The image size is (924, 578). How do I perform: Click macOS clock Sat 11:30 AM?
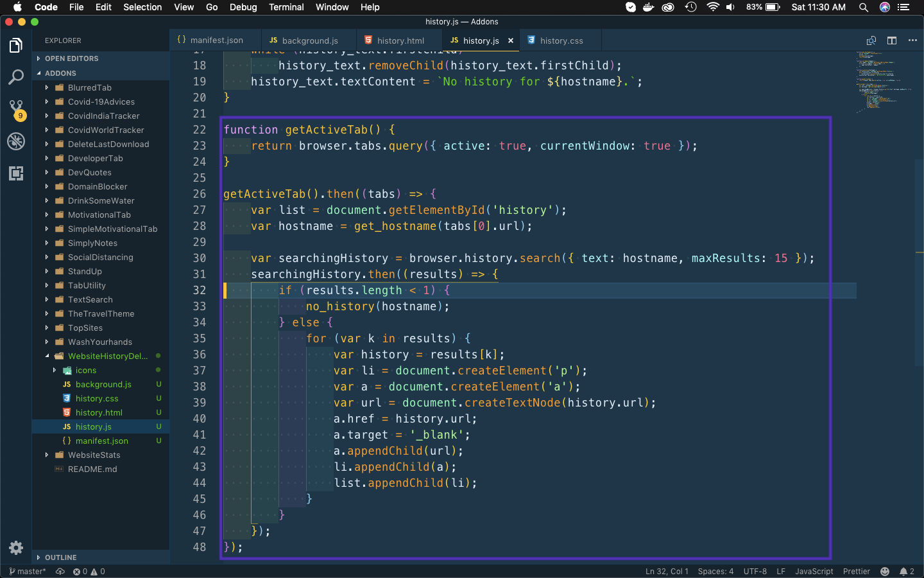pos(818,7)
